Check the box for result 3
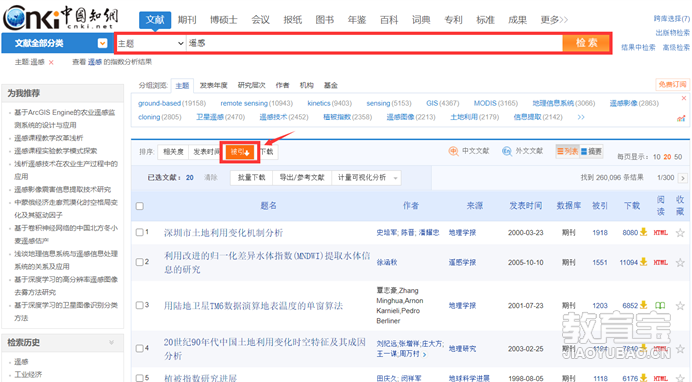Image resolution: width=692 pixels, height=382 pixels. pos(139,305)
